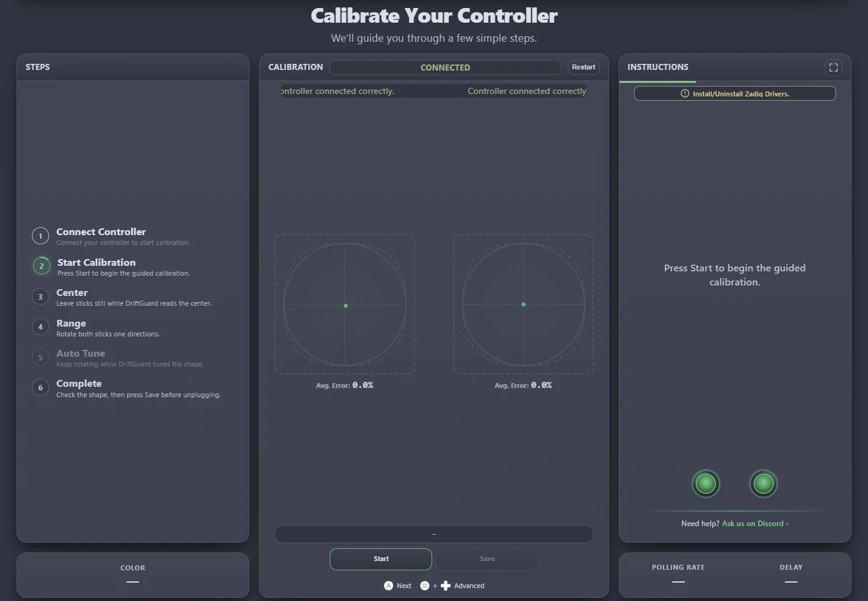Screen dimensions: 868x601
Task: Click the Next hint label
Action: coord(404,586)
